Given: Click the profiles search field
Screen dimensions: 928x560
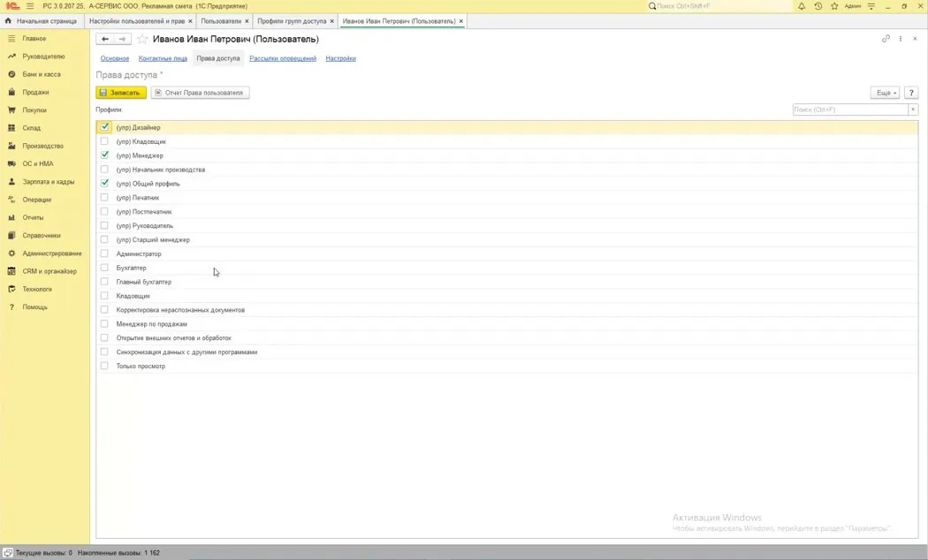Looking at the screenshot, I should tap(850, 110).
